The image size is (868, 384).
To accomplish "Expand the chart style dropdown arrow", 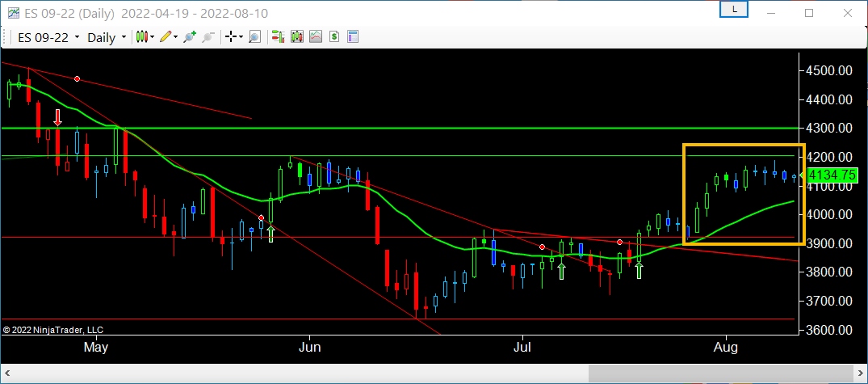I will 153,37.
